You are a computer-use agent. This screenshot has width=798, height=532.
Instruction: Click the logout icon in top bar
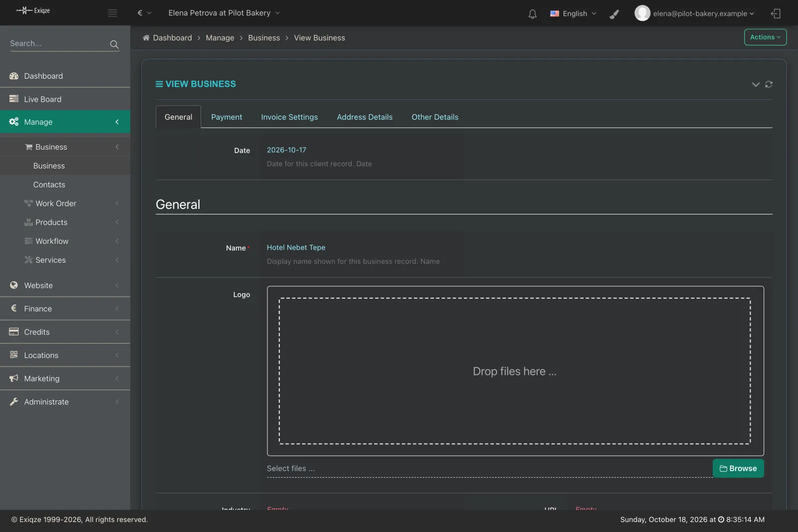[x=776, y=13]
